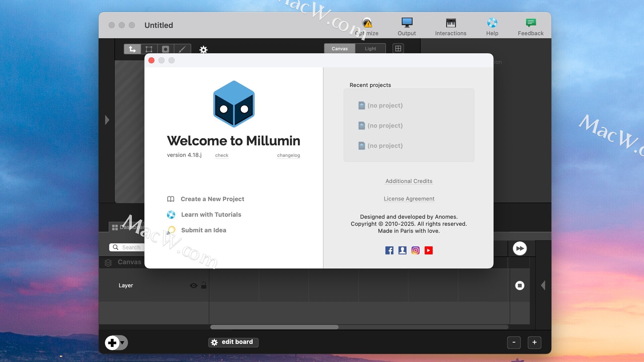
Task: Click the minus zoom button
Action: click(x=514, y=342)
